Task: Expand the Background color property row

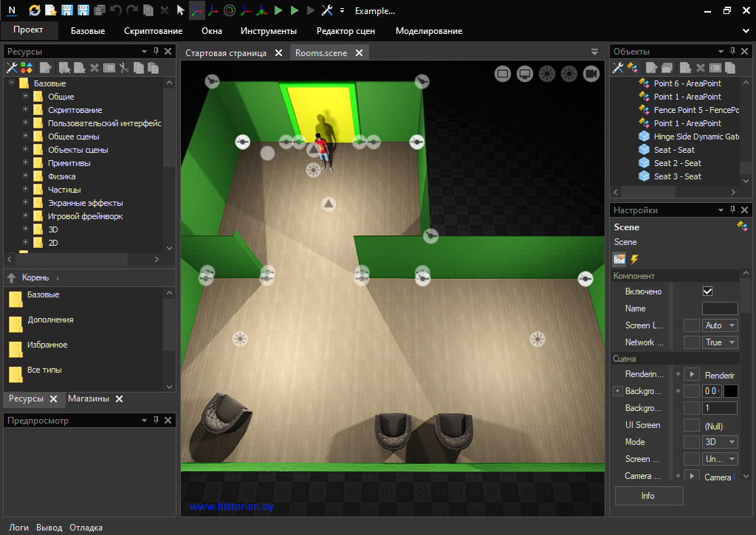Action: (618, 391)
